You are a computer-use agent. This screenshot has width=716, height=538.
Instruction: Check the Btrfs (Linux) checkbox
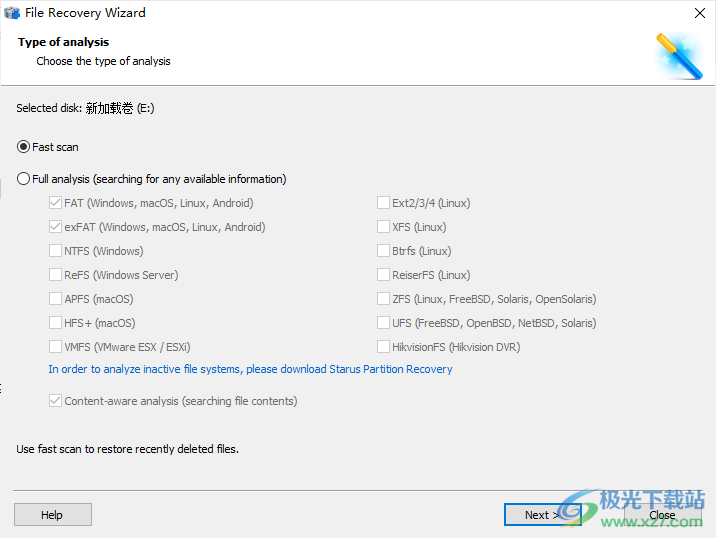click(384, 251)
